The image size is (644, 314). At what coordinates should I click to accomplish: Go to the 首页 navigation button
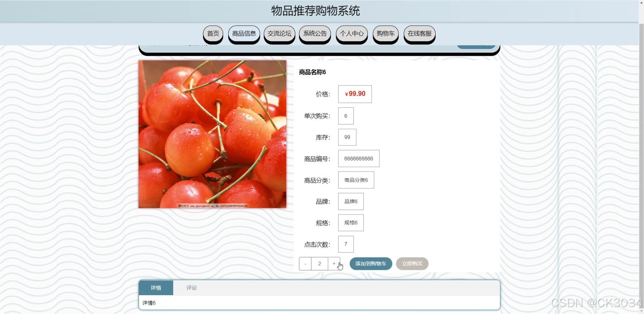pyautogui.click(x=213, y=34)
